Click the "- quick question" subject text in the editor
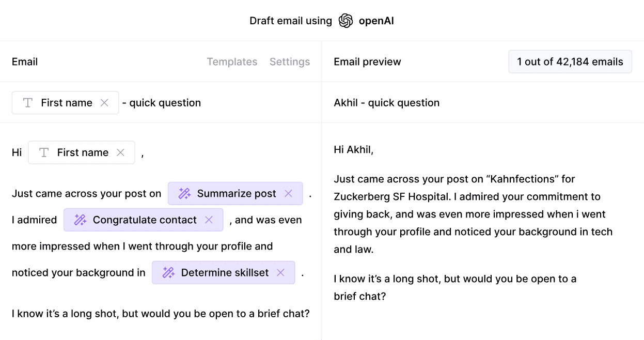This screenshot has height=340, width=644. (x=162, y=103)
